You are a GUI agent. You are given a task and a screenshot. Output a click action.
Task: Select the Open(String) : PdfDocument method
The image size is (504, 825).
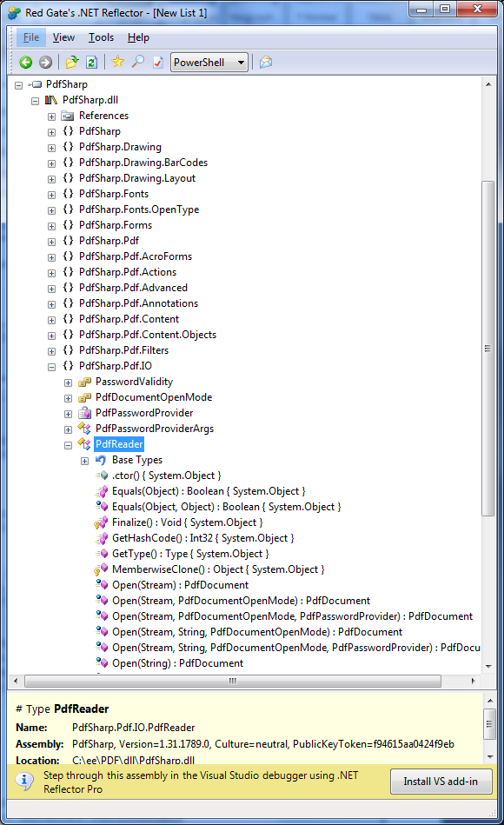[177, 663]
